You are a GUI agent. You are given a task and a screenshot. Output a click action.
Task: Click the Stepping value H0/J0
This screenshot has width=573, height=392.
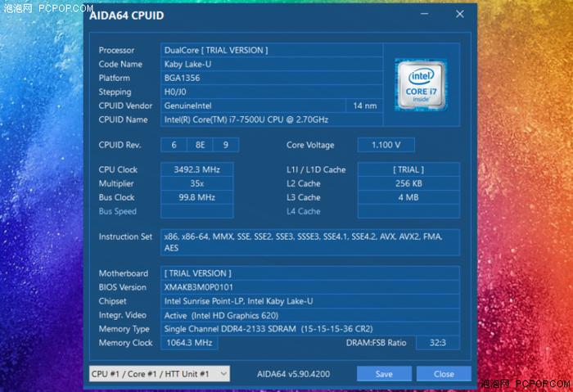[272, 92]
